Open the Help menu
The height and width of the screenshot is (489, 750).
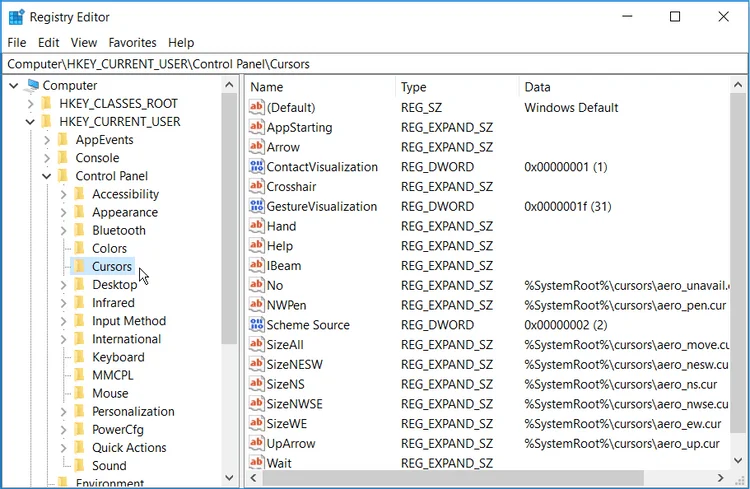coord(181,43)
